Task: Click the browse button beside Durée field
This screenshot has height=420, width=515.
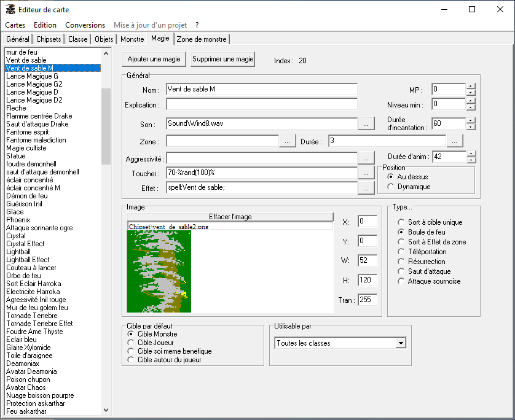Action: pyautogui.click(x=454, y=141)
